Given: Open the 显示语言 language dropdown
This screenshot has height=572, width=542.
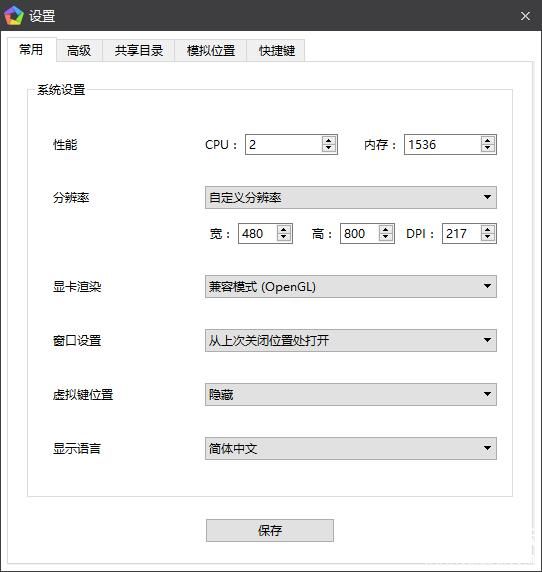Looking at the screenshot, I should click(x=351, y=448).
